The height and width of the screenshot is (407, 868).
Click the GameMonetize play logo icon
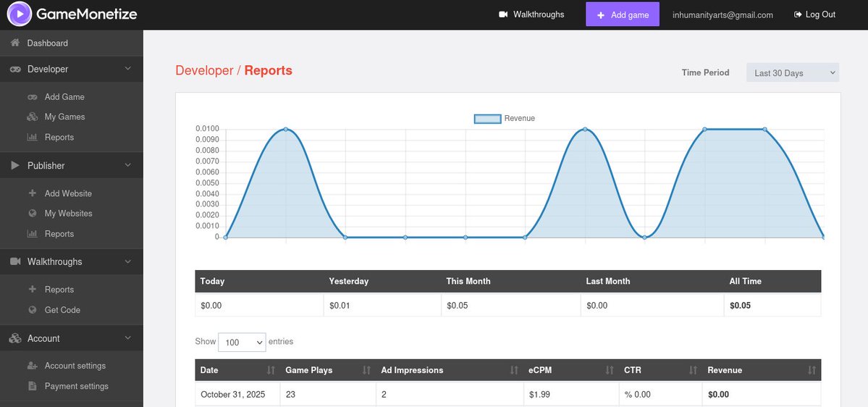point(20,14)
